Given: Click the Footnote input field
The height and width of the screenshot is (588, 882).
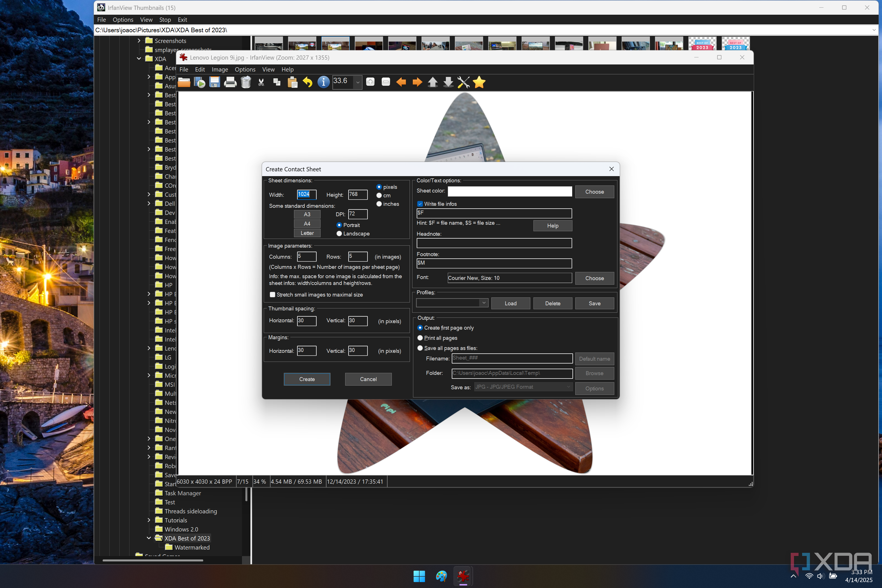Looking at the screenshot, I should point(494,263).
